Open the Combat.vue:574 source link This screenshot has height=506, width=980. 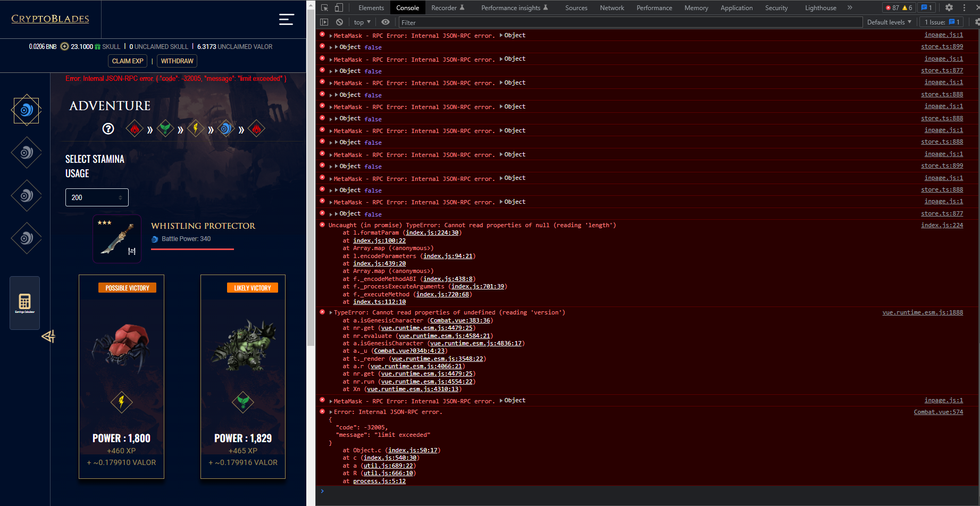tap(938, 411)
